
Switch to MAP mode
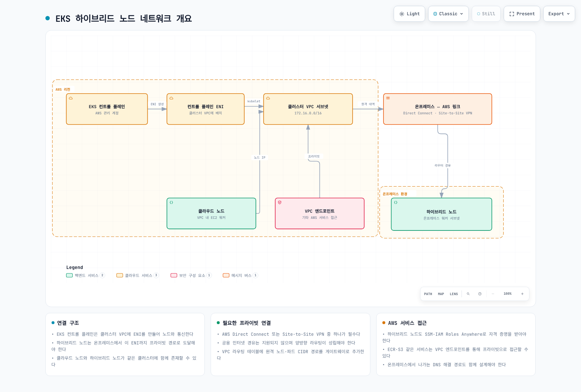[441, 294]
